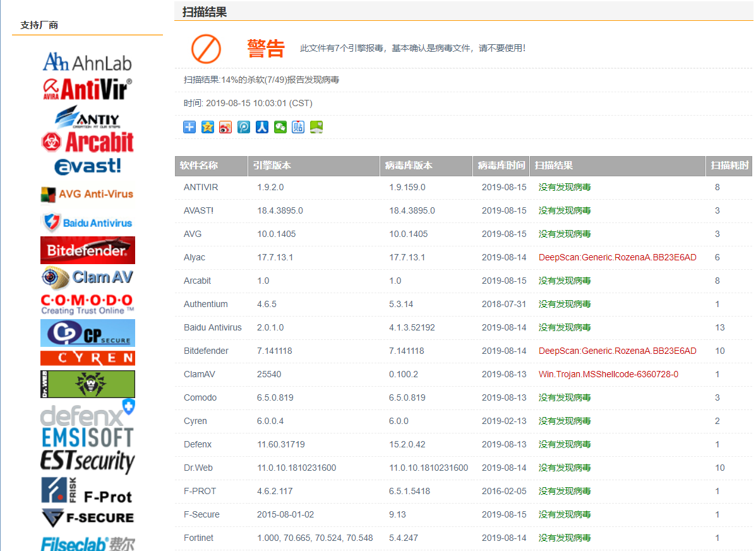Screen dimensions: 756x551
Task: Open the Baidu Antivirus vendor logo
Action: tap(87, 222)
